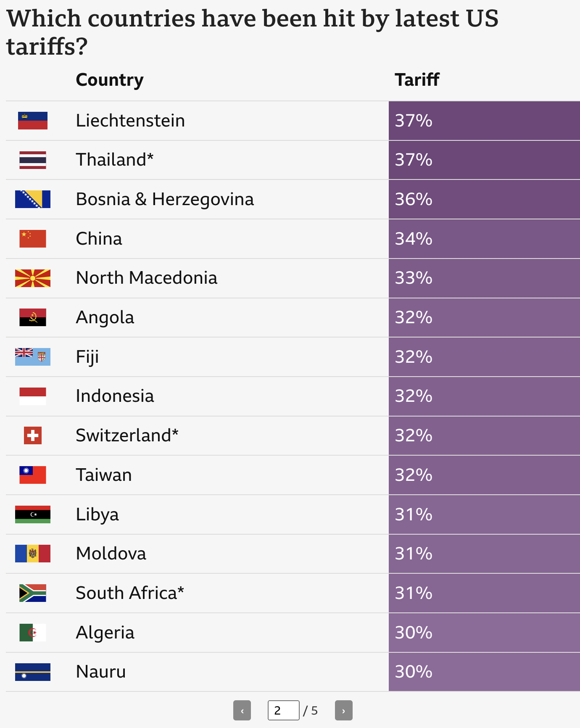This screenshot has height=728, width=580.
Task: Go to the previous table page
Action: click(x=242, y=710)
